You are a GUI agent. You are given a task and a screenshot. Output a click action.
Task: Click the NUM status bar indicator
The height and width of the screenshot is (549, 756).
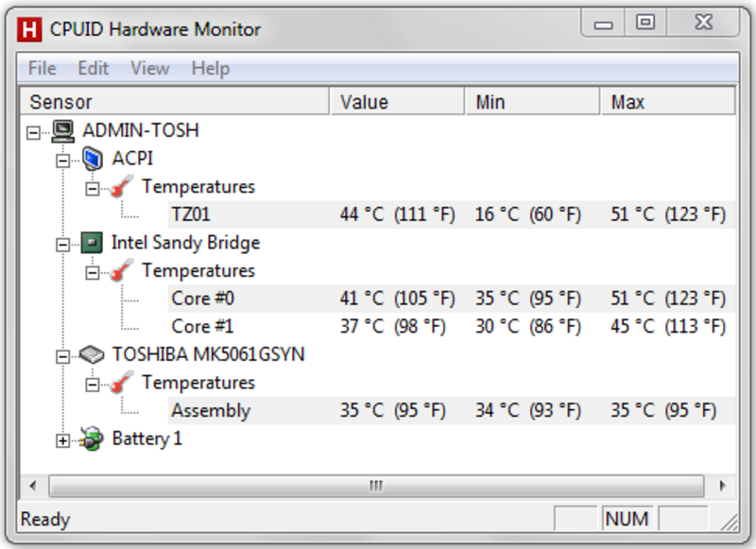coord(627,519)
